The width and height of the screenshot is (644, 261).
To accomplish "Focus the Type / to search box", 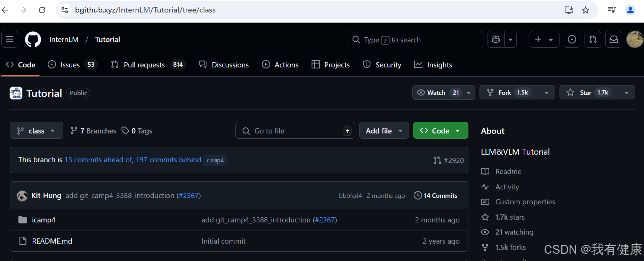I will pyautogui.click(x=415, y=39).
